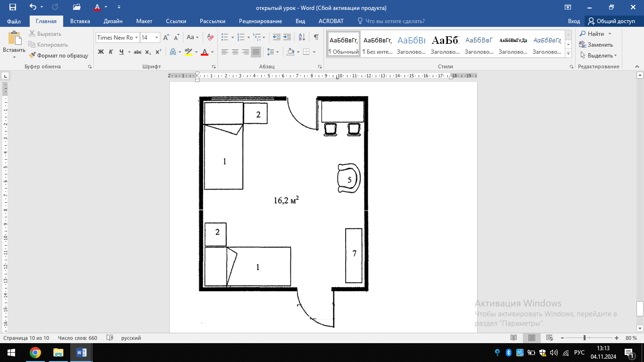644x362 pixels.
Task: Apply the Обычный style
Action: (344, 44)
